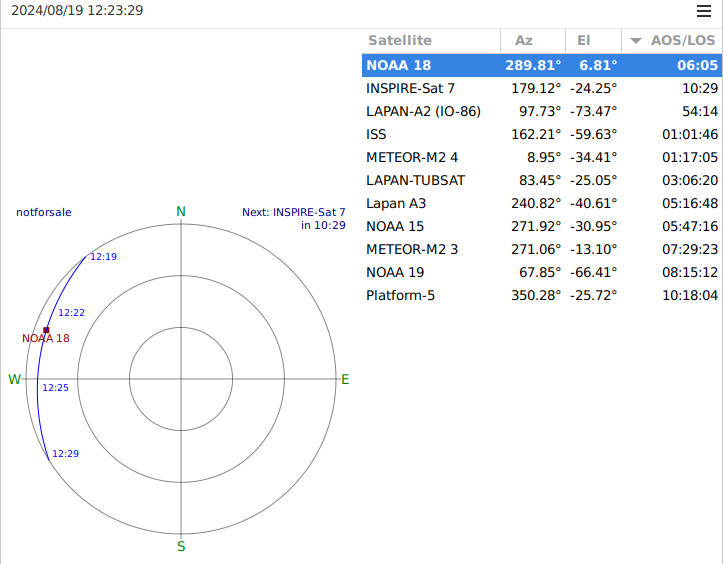Click NOAA 18 AOS/LOS time 06:05
Image resolution: width=723 pixels, height=564 pixels.
[x=697, y=65]
